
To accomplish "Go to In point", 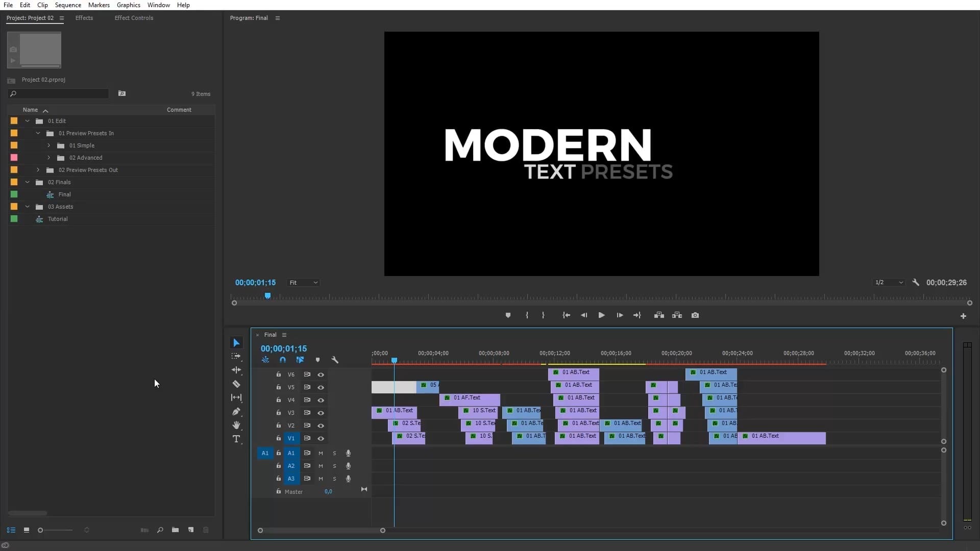I will point(567,315).
